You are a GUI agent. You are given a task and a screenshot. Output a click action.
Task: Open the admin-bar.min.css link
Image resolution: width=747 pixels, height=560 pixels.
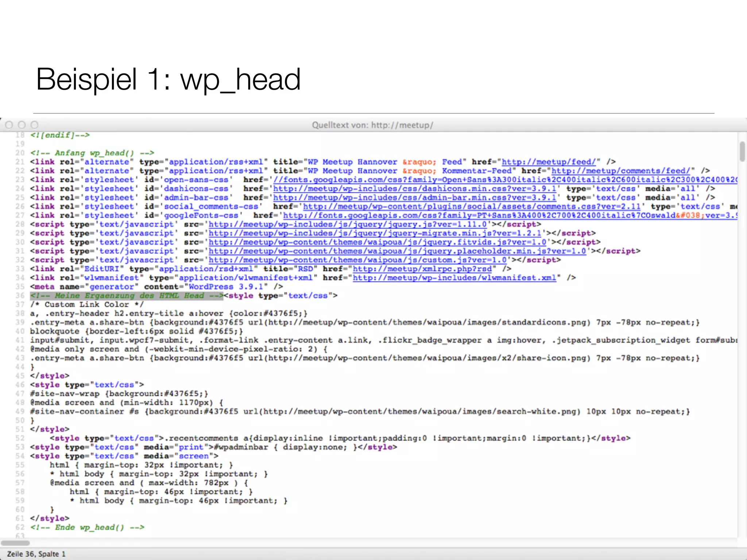tap(415, 198)
